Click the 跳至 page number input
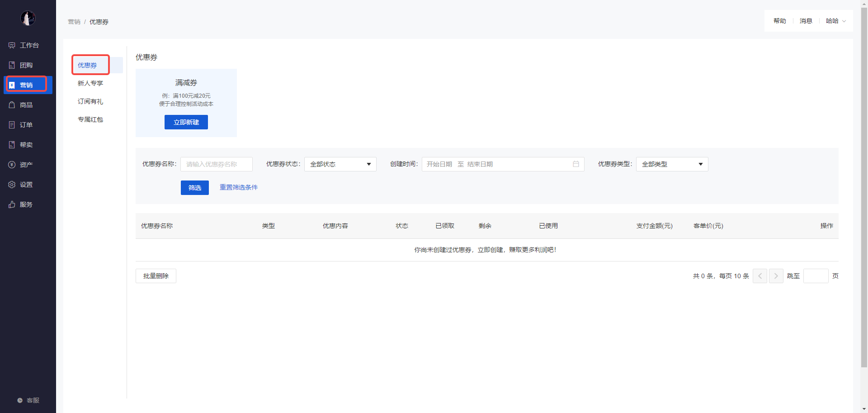This screenshot has height=413, width=868. pos(816,276)
